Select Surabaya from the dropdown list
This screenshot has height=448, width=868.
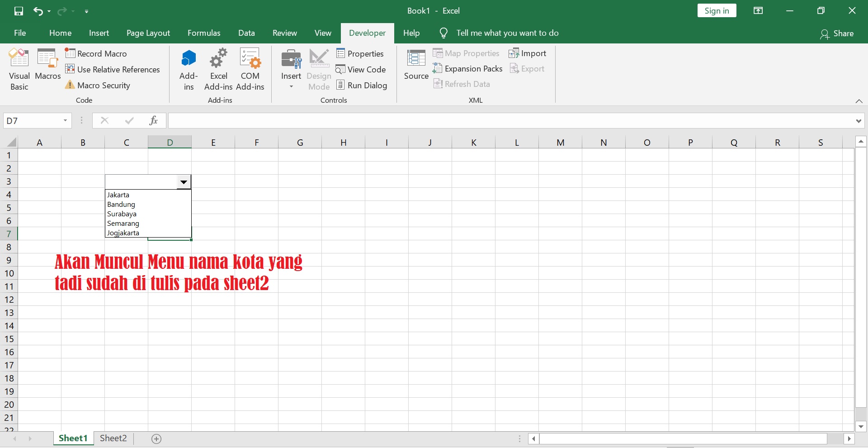tap(122, 214)
